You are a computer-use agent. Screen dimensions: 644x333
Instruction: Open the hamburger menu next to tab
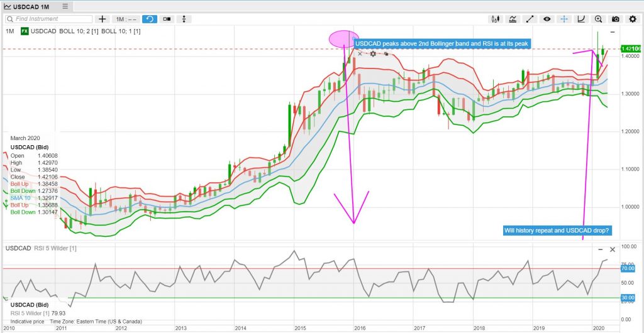[65, 6]
